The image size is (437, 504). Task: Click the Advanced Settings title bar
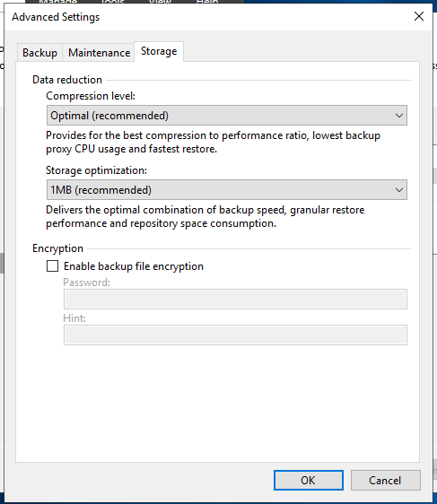point(209,17)
